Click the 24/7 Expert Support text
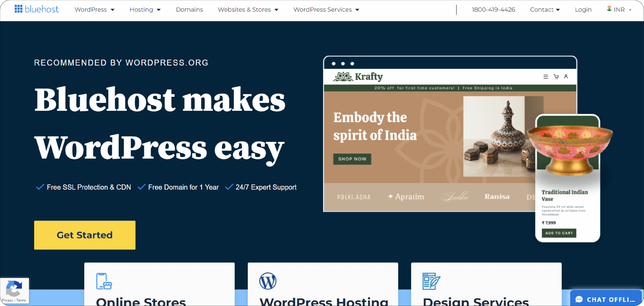Image resolution: width=644 pixels, height=306 pixels. coord(266,187)
